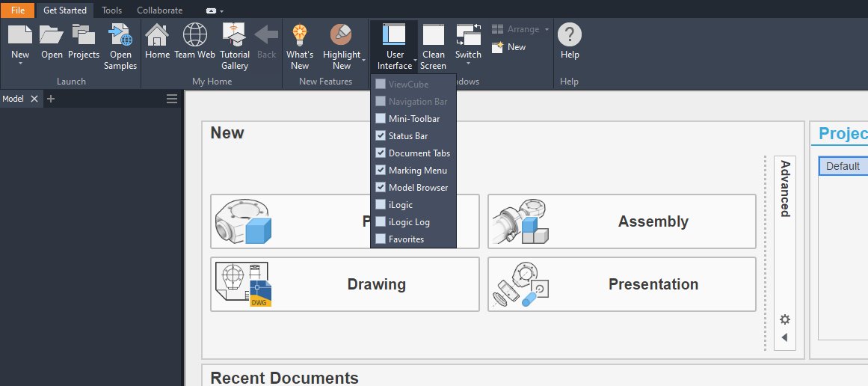Create a new Presentation
The height and width of the screenshot is (386, 868).
click(622, 284)
